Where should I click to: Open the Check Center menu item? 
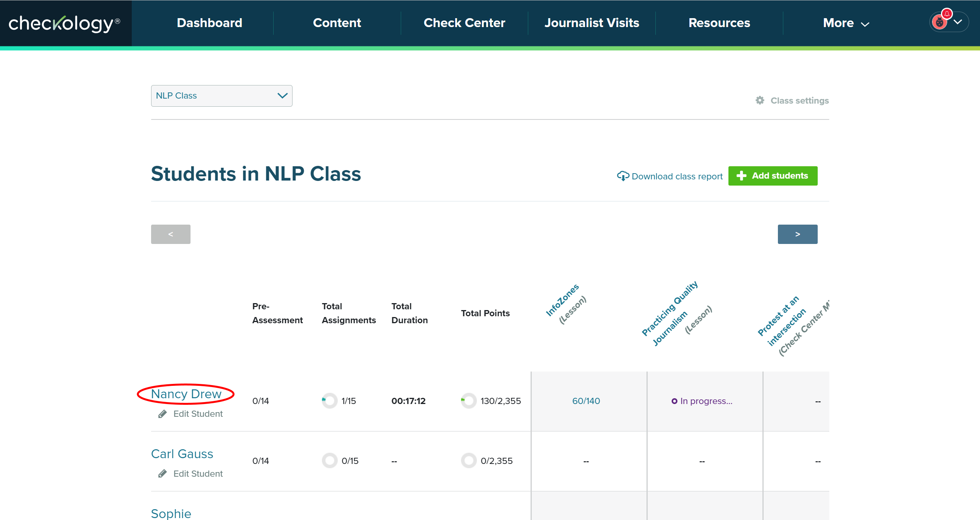pyautogui.click(x=464, y=23)
